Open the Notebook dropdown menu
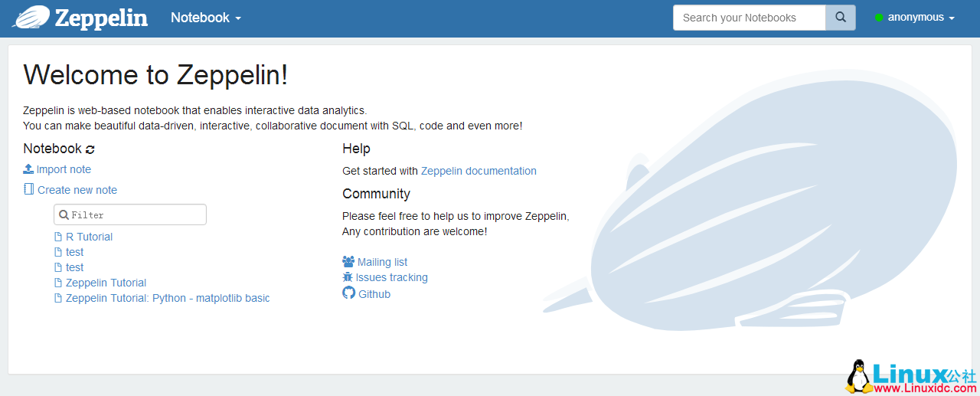The width and height of the screenshot is (980, 396). [206, 18]
